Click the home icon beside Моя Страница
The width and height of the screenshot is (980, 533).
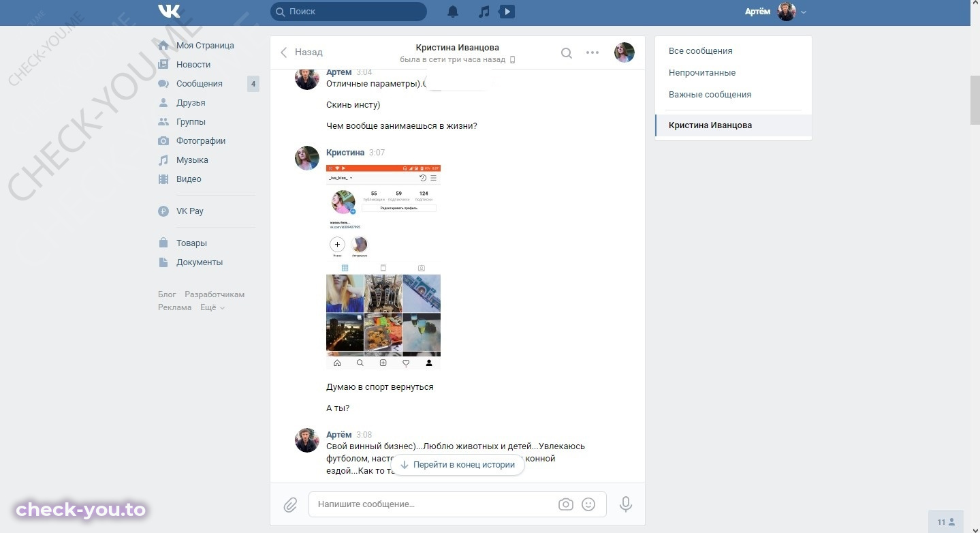[x=163, y=46]
